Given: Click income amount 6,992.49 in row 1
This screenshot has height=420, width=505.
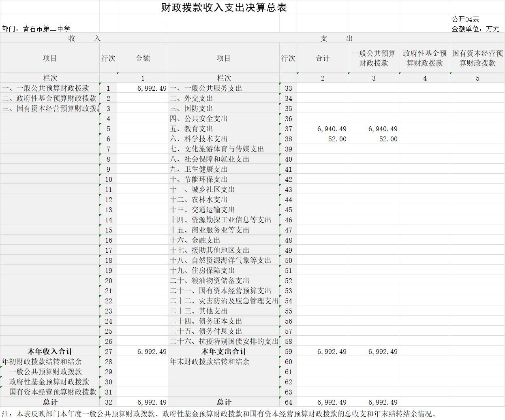Looking at the screenshot, I should 152,88.
